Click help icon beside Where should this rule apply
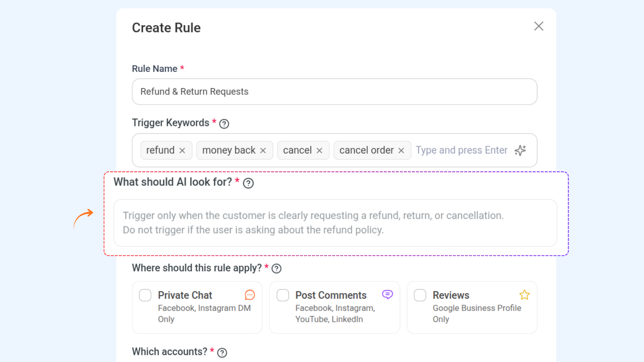Viewport: 644px width, 362px height. point(276,268)
